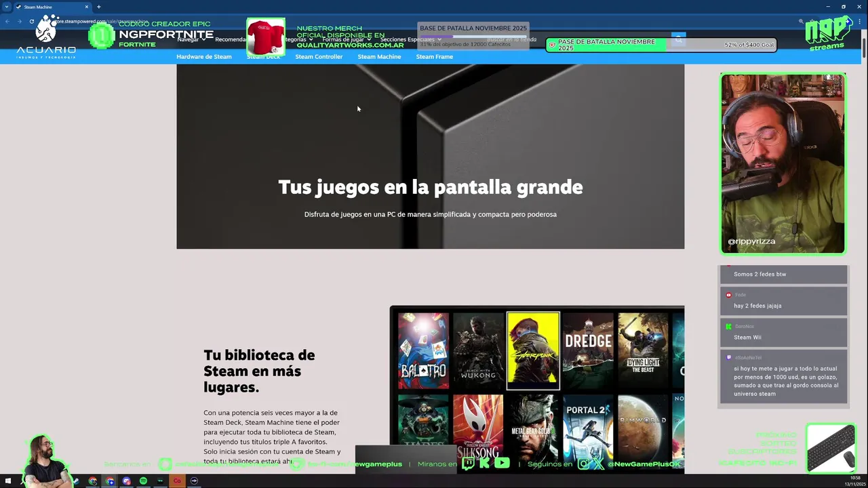Viewport: 868px width, 488px height.
Task: Select the Portal 2 cover
Action: 588,430
